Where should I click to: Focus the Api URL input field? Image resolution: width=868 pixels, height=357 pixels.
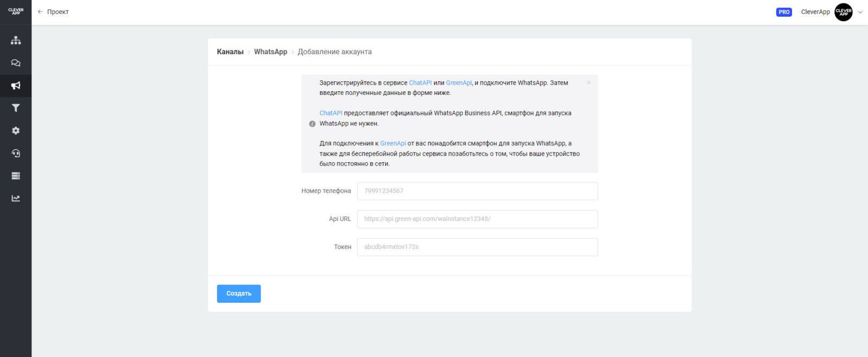[x=477, y=219]
